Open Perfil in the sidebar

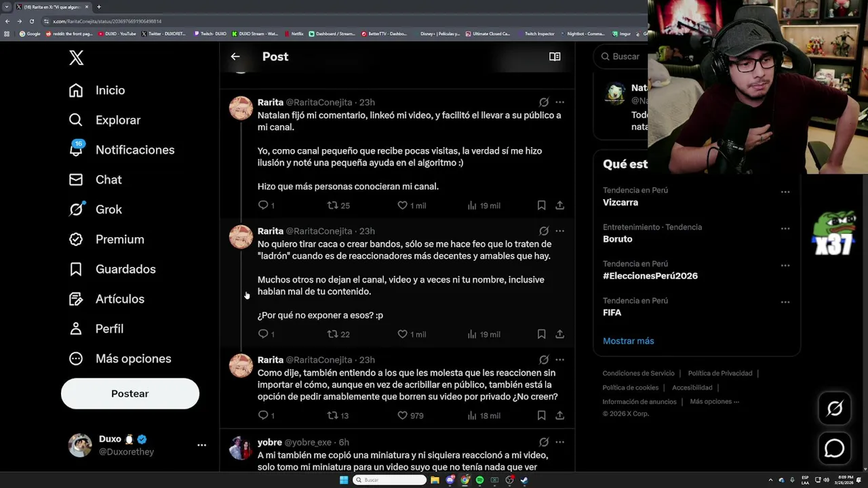pyautogui.click(x=96, y=329)
